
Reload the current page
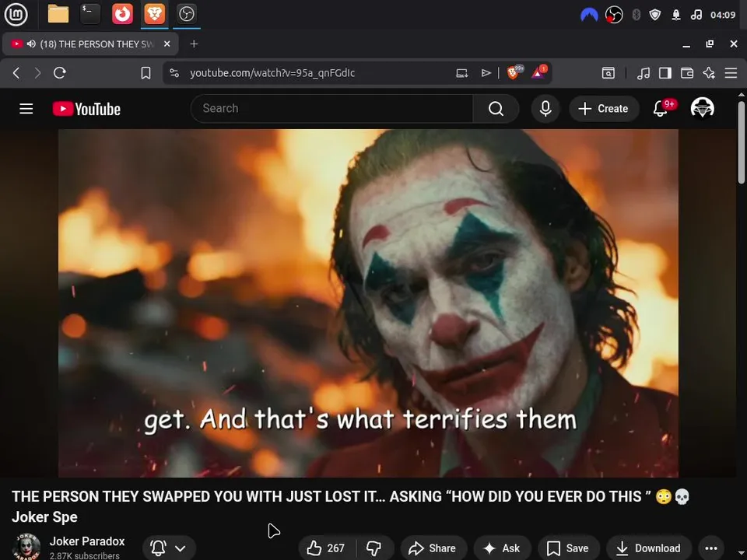pyautogui.click(x=60, y=73)
